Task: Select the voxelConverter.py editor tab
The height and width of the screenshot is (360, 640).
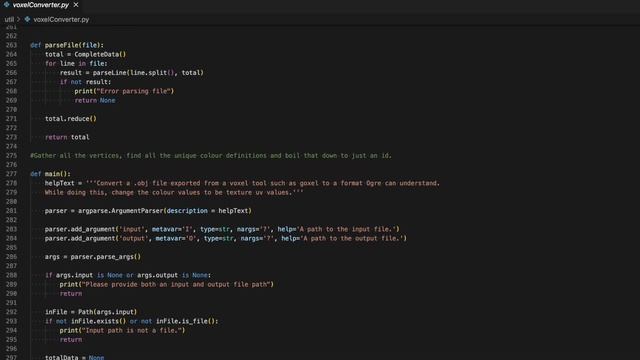Action: (x=41, y=5)
